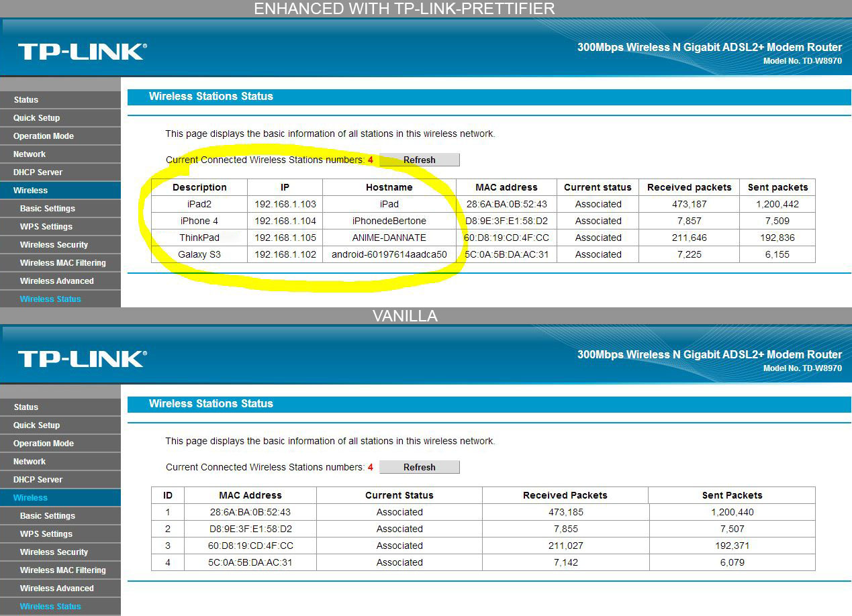Click sent packets value 1,200,442
This screenshot has height=616, width=852.
click(777, 204)
